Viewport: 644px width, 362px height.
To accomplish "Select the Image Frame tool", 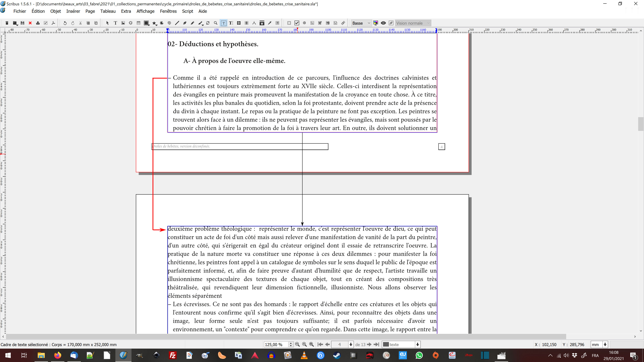I will (x=123, y=23).
